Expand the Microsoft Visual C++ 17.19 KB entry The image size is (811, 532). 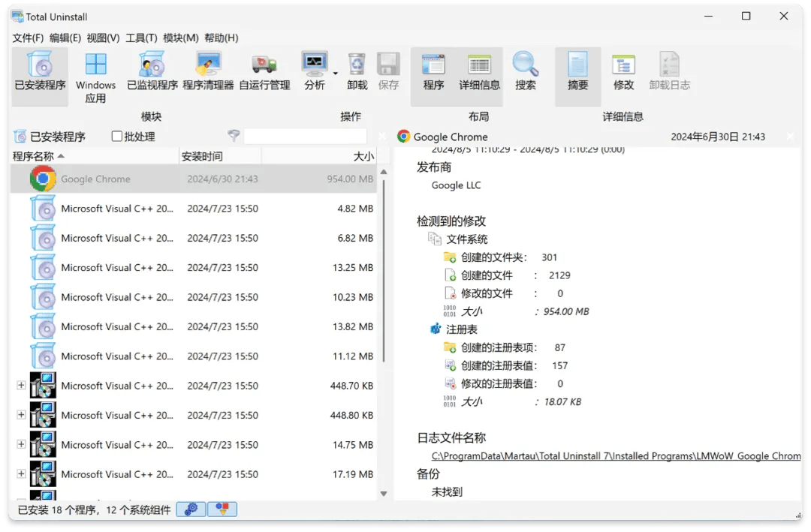tap(21, 474)
